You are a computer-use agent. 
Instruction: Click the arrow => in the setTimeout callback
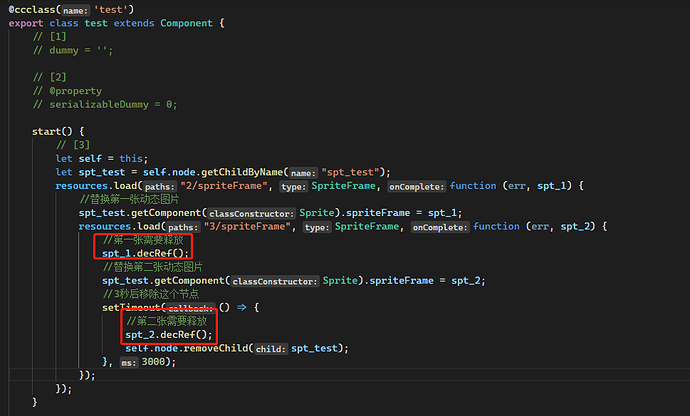pos(242,307)
